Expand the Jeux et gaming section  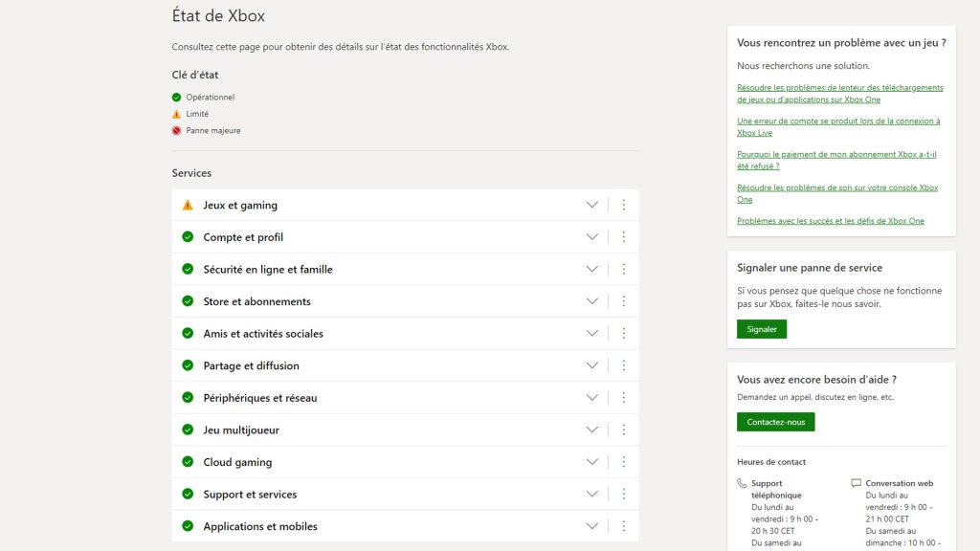coord(591,205)
